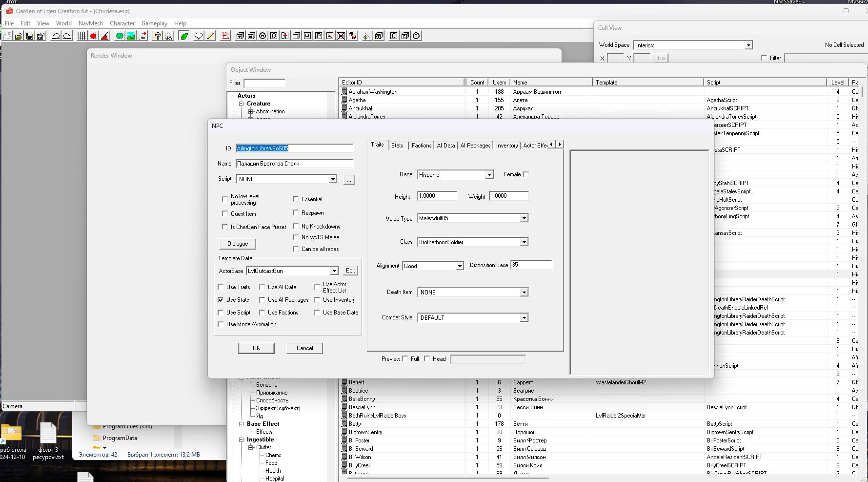Open the Dialogue button
Viewport: 868px width, 482px height.
coord(238,244)
